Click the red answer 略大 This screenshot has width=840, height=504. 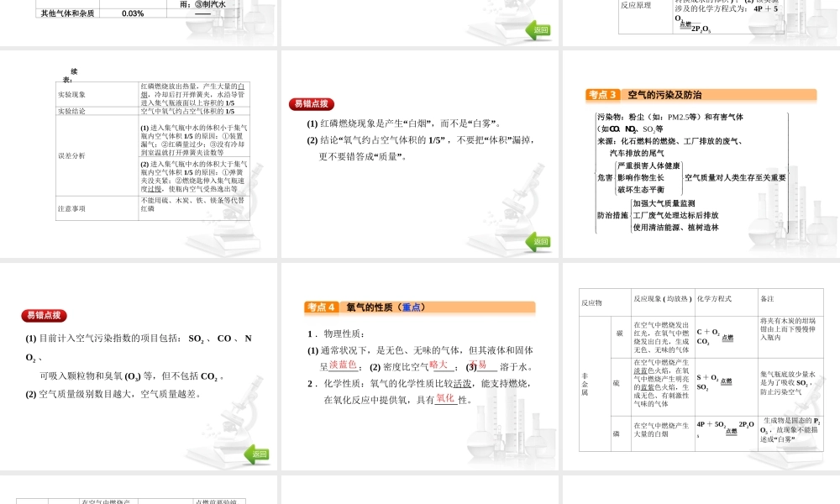point(438,365)
